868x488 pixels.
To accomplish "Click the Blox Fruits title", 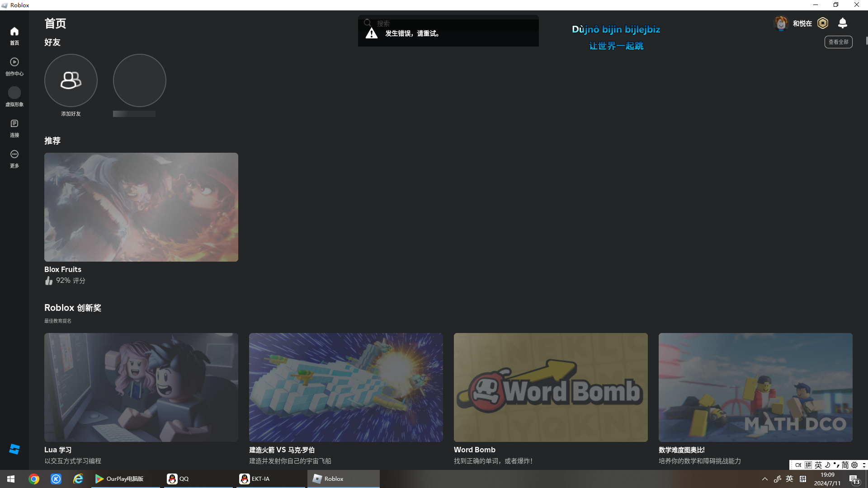I will 63,269.
